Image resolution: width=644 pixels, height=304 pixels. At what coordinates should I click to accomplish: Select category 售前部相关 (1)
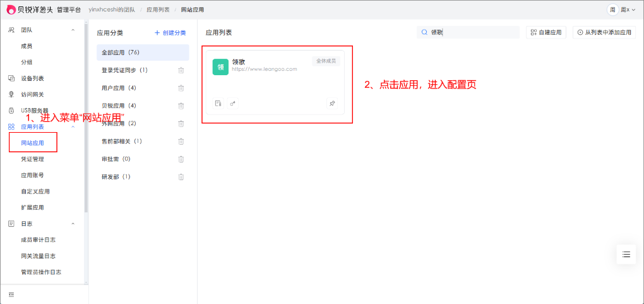click(x=122, y=141)
